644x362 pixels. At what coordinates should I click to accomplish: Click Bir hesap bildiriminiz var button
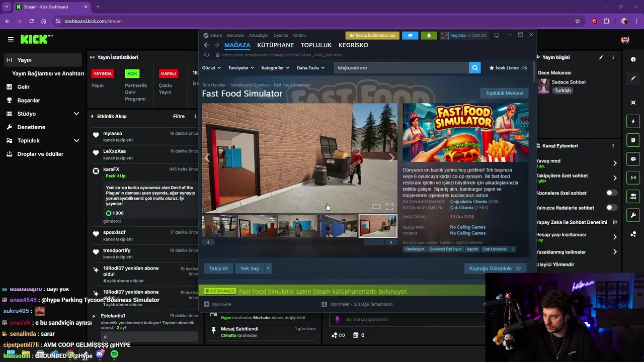tap(372, 36)
